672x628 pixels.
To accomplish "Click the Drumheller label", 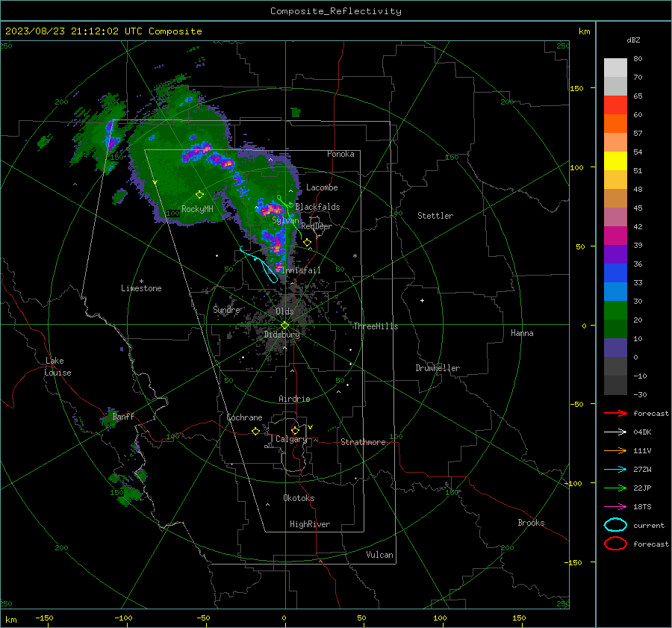I will 438,368.
